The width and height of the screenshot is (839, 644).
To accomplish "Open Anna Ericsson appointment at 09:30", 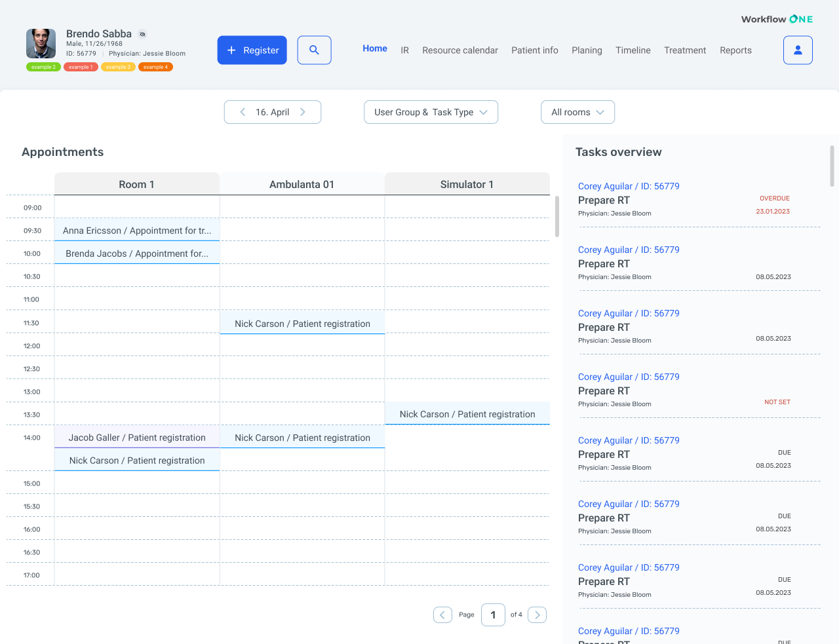I will tap(137, 230).
